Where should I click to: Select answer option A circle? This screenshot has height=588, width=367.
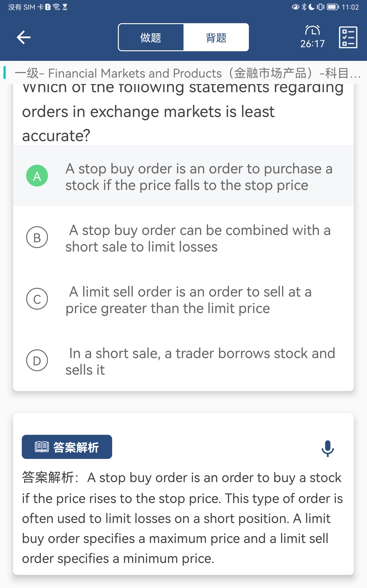pyautogui.click(x=37, y=176)
